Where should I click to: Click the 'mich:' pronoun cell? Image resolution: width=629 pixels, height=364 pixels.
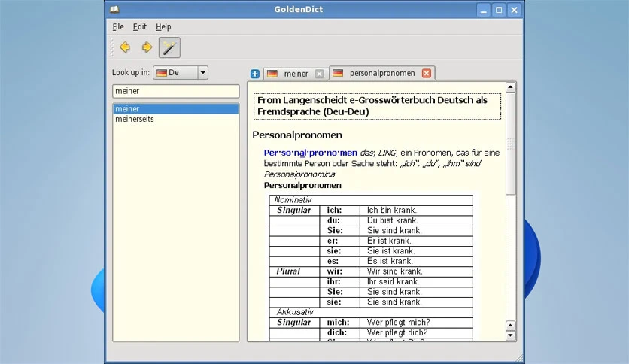coord(339,323)
